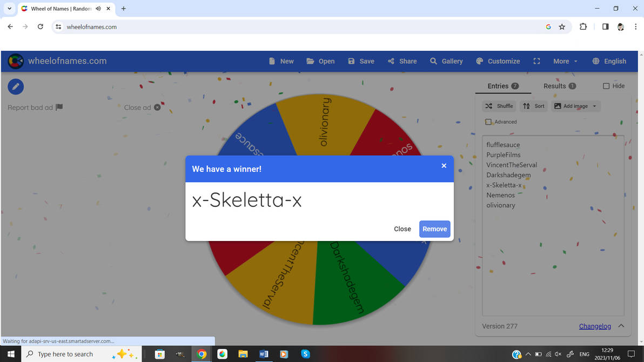The height and width of the screenshot is (362, 644).
Task: Click the Sort button
Action: click(x=534, y=106)
